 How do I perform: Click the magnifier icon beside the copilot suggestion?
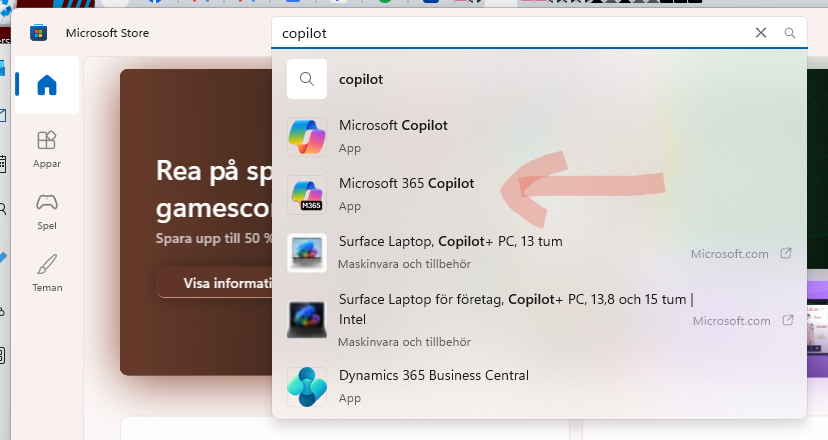tap(307, 79)
